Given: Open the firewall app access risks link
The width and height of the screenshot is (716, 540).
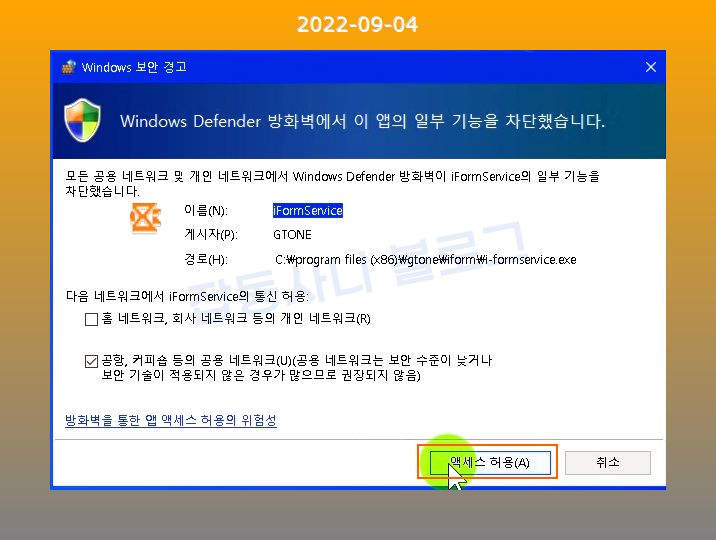Looking at the screenshot, I should pyautogui.click(x=171, y=420).
